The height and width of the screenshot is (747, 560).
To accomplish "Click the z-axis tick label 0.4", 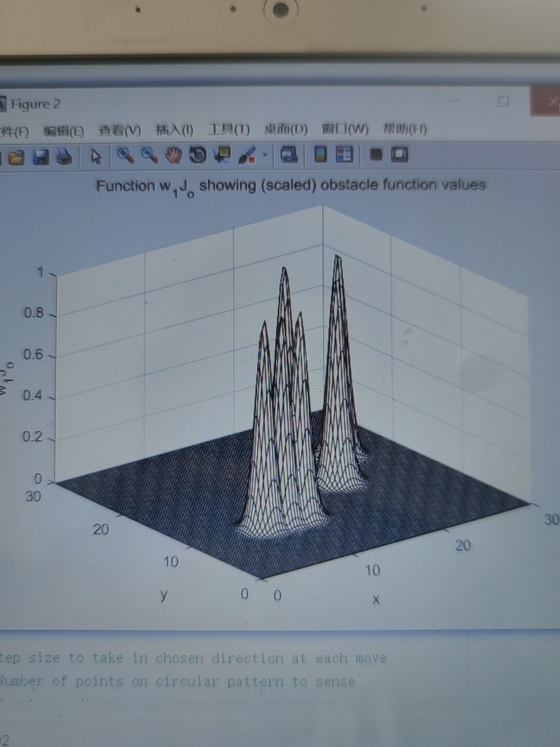I will coord(33,395).
